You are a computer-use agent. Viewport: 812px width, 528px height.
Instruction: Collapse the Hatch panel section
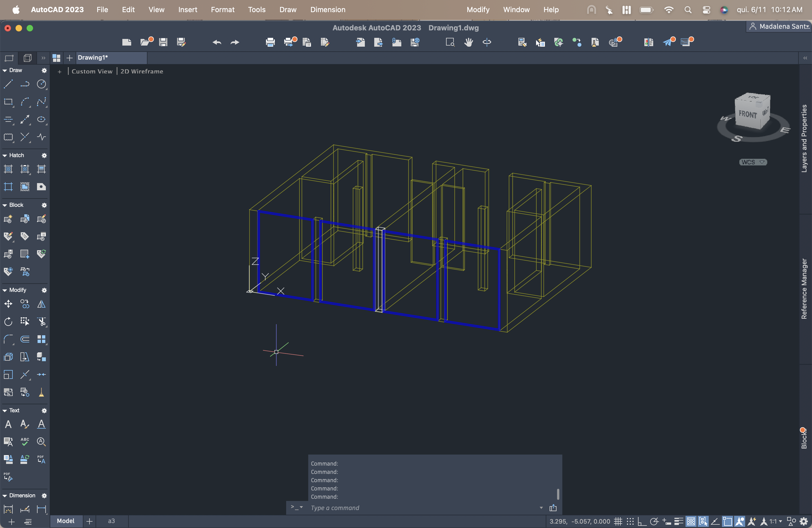5,155
